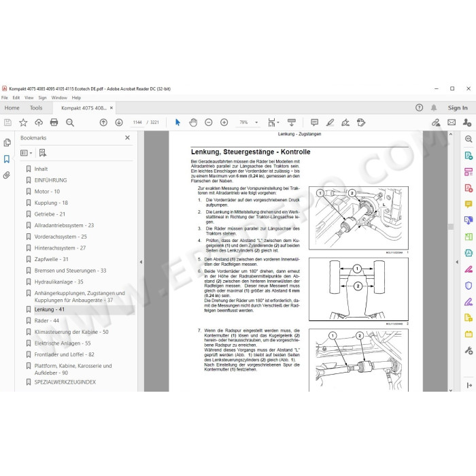Open page thumbnails panel
This screenshot has width=476, height=476.
pos(7,143)
